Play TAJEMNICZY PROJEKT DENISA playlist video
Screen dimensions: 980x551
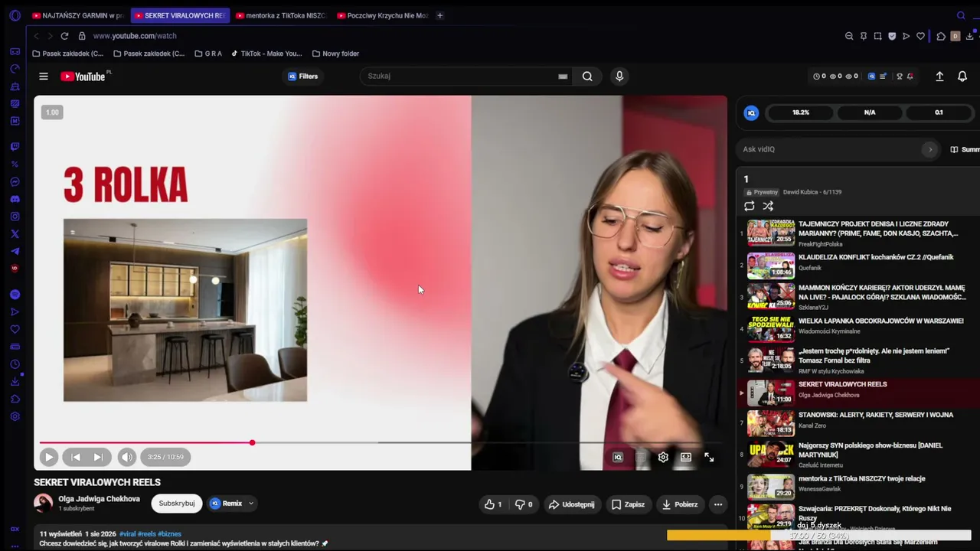[857, 233]
